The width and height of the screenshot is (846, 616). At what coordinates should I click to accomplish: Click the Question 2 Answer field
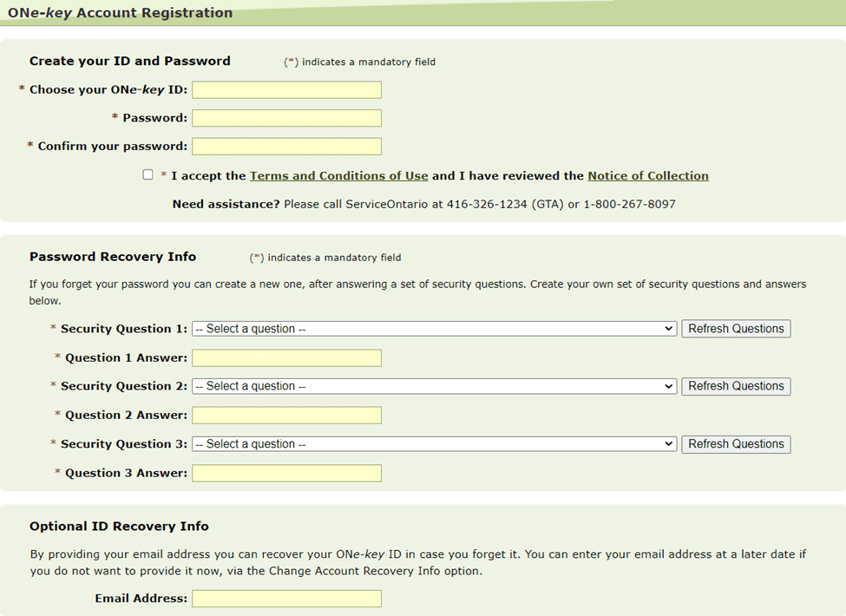point(286,415)
